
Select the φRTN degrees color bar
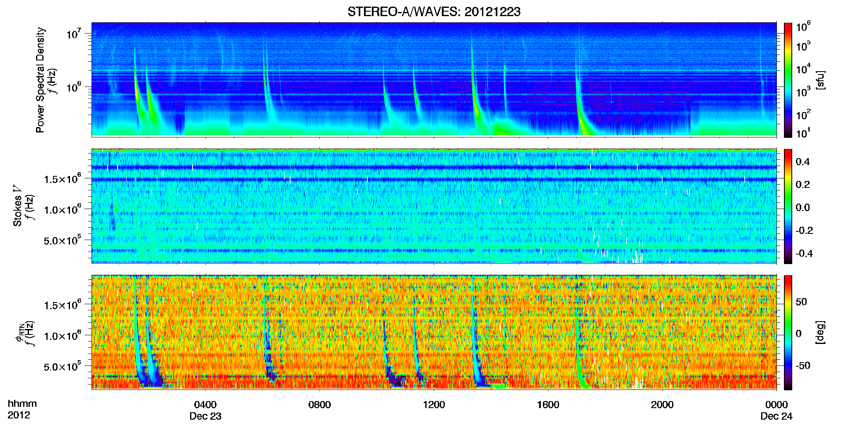(788, 332)
